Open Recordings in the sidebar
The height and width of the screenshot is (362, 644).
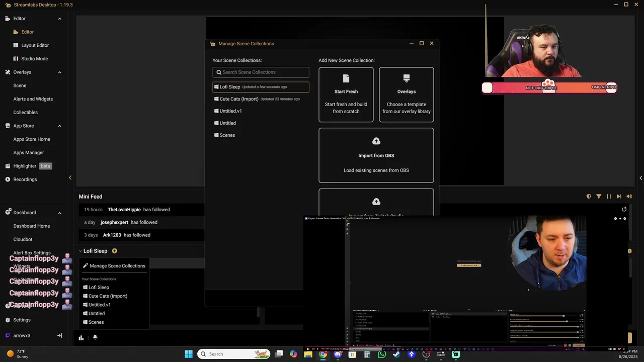click(25, 179)
